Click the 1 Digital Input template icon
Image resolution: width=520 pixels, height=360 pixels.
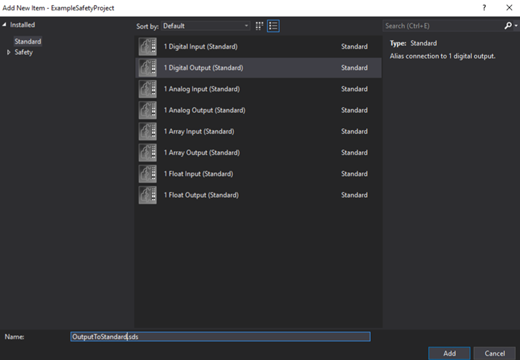coord(148,47)
